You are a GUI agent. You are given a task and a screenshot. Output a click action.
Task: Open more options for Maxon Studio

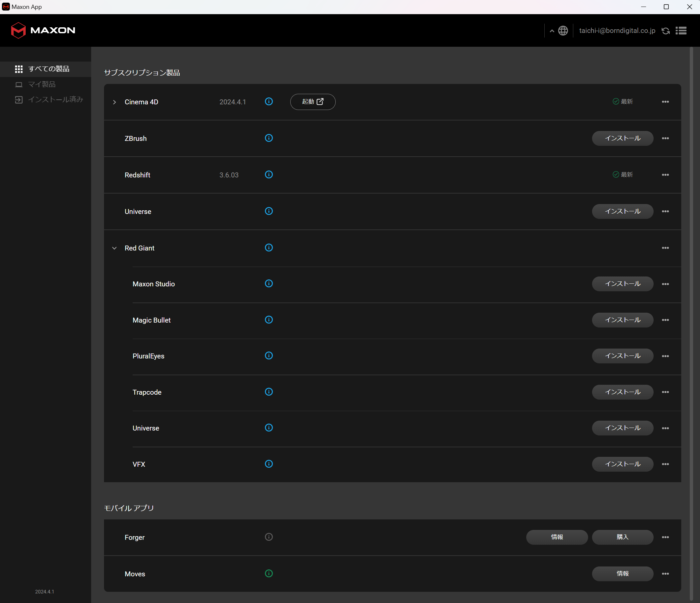665,284
